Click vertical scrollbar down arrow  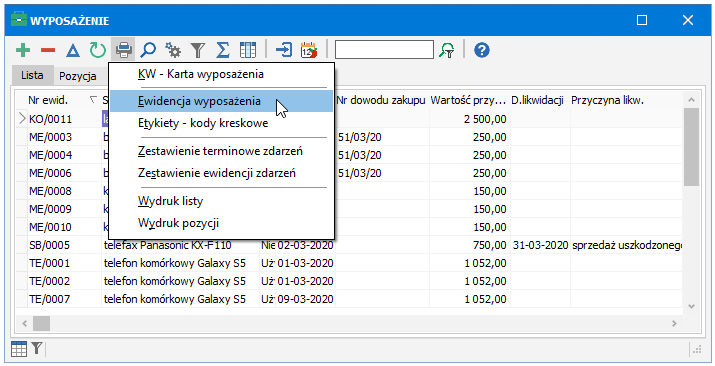tap(691, 306)
